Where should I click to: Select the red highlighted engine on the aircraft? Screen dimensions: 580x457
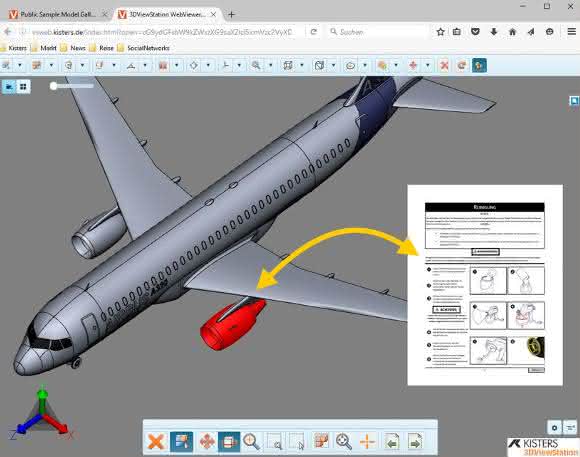tap(232, 325)
